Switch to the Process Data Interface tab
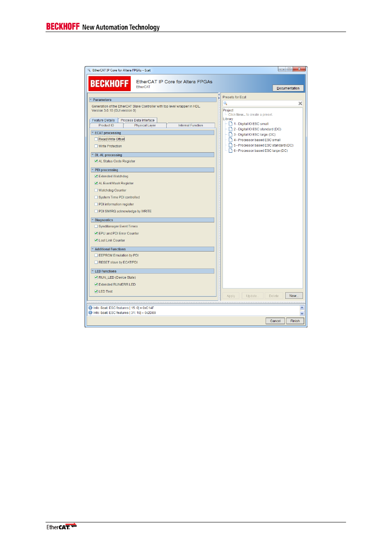 [138, 120]
